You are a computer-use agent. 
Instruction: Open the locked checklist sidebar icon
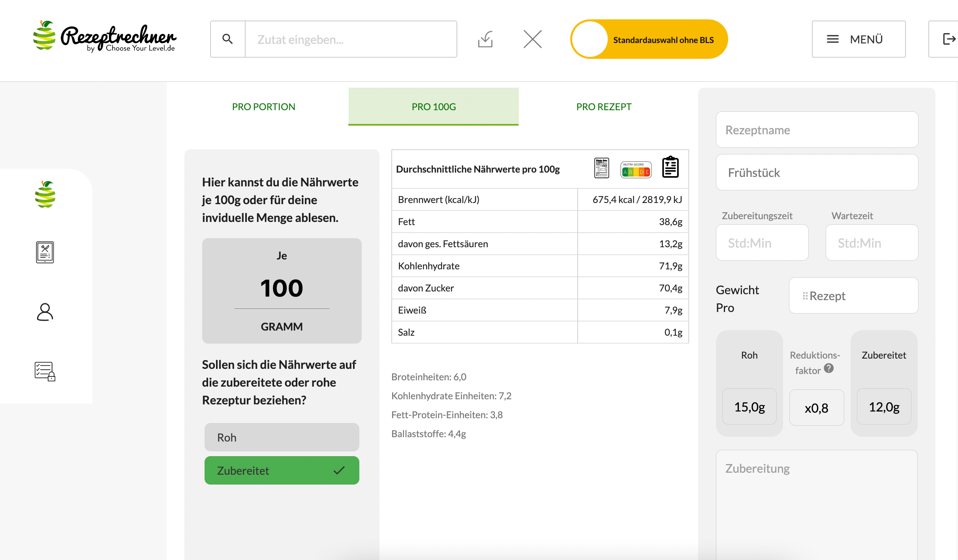coord(45,372)
